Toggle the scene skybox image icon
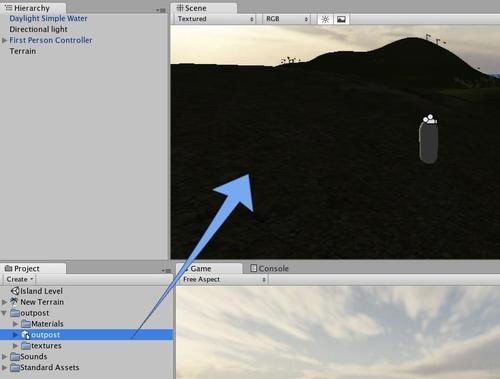The width and height of the screenshot is (500, 379). tap(341, 19)
